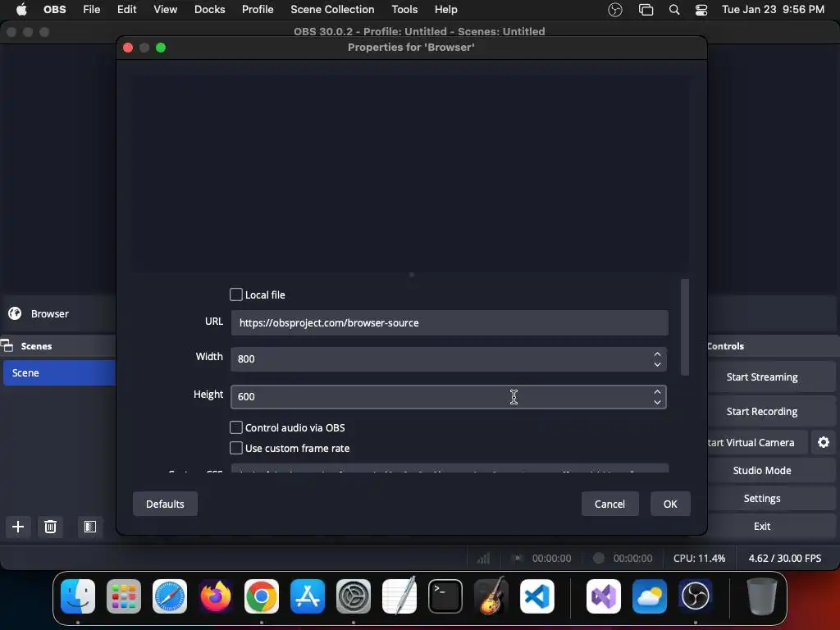Click the Browser source globe icon
840x630 pixels.
(15, 313)
